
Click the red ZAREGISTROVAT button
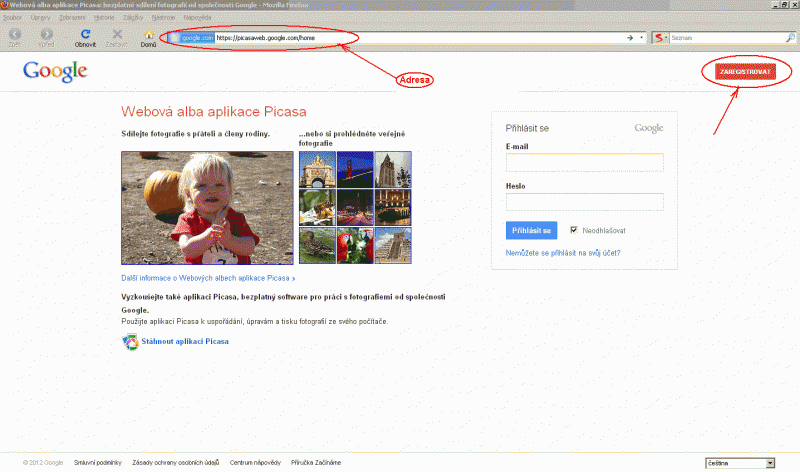click(x=745, y=72)
